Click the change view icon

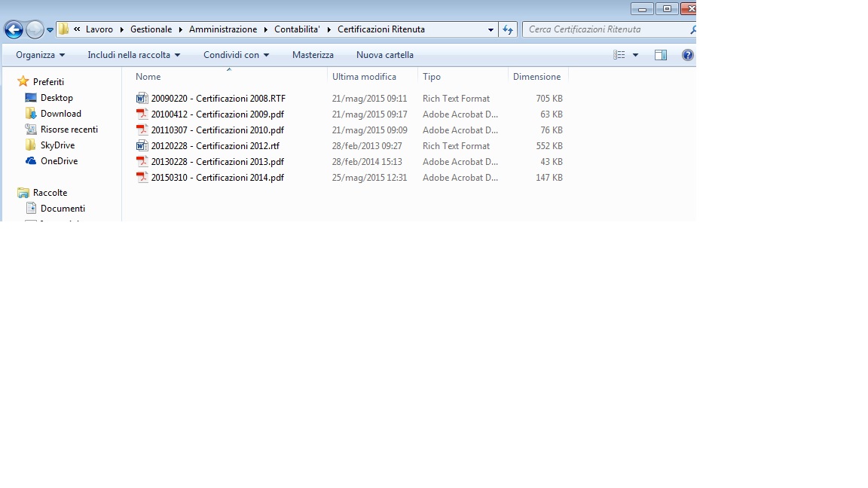click(619, 55)
